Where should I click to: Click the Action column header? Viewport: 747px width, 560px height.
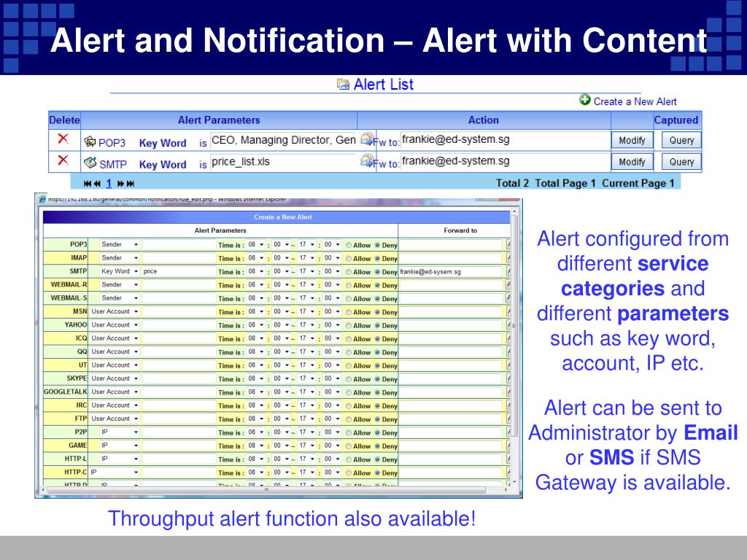pyautogui.click(x=484, y=120)
